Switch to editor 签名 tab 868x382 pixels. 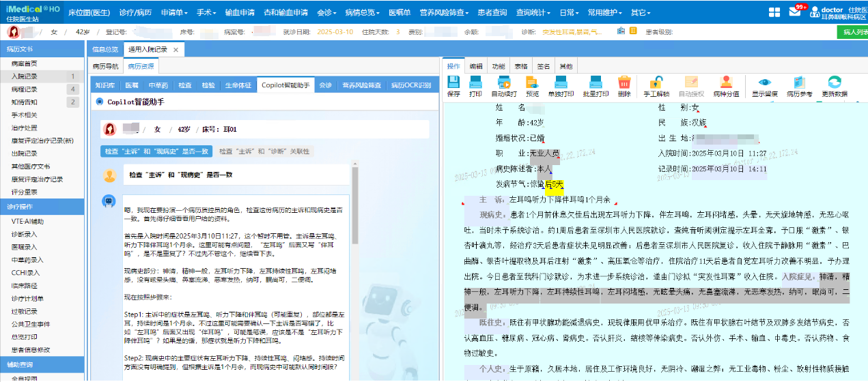[544, 66]
